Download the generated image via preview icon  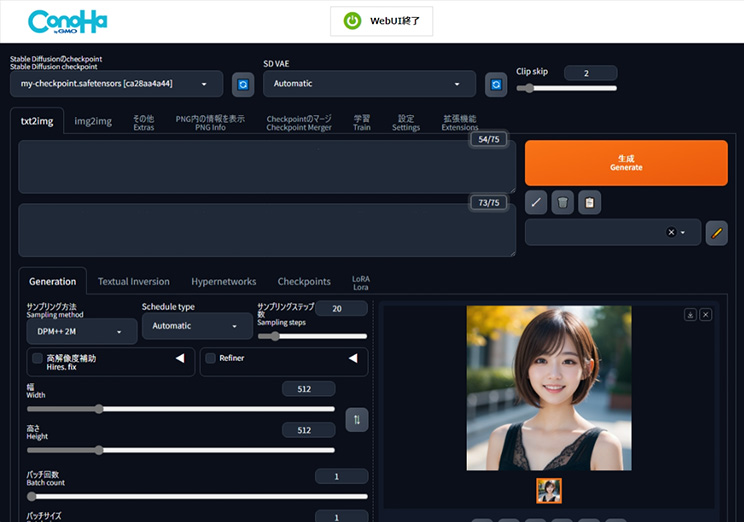(x=690, y=315)
